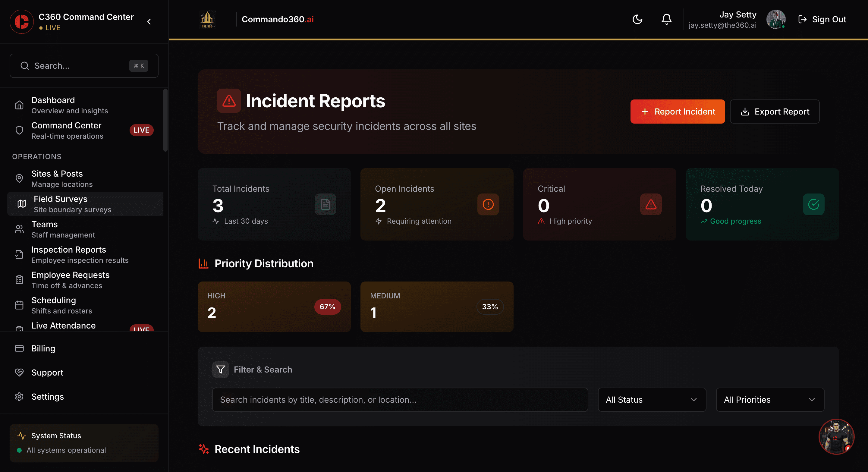Open notifications via the bell icon
868x472 pixels.
click(x=666, y=19)
